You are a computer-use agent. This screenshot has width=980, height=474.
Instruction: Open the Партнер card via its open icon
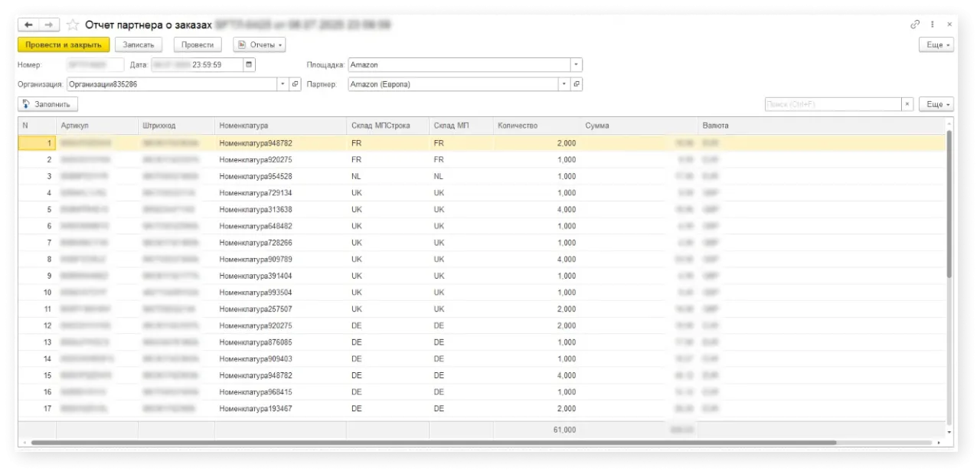pos(578,84)
